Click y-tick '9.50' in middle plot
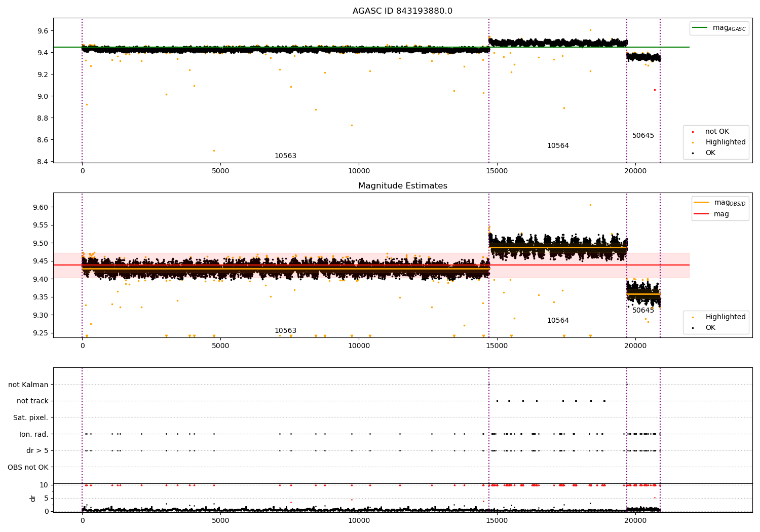This screenshot has height=532, width=760. pyautogui.click(x=41, y=243)
